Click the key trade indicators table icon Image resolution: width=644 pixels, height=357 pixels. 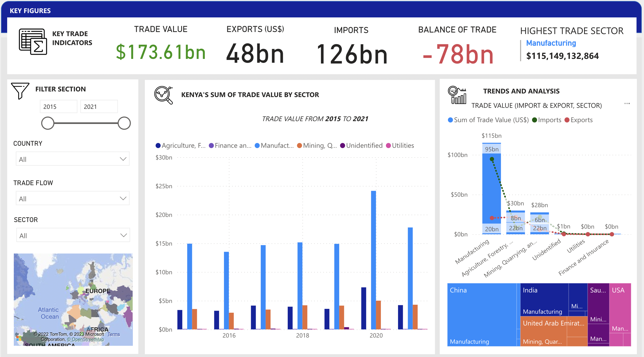tap(33, 41)
